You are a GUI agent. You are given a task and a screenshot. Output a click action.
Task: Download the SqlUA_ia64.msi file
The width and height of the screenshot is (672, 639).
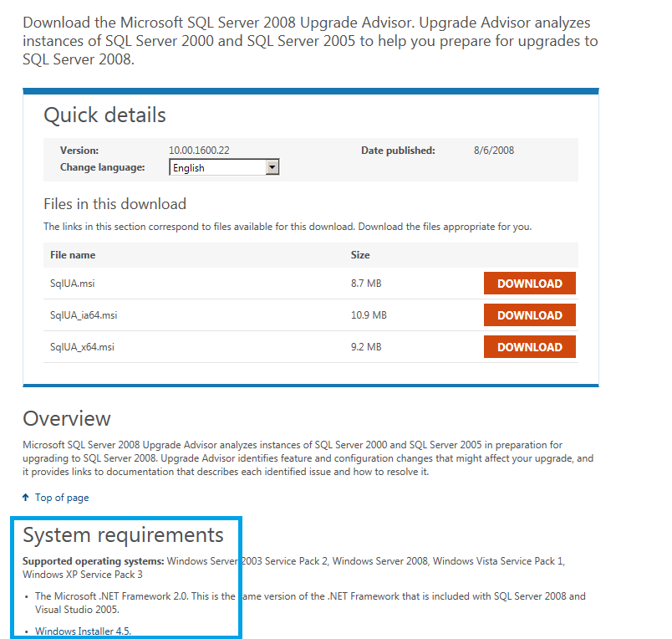(x=529, y=315)
